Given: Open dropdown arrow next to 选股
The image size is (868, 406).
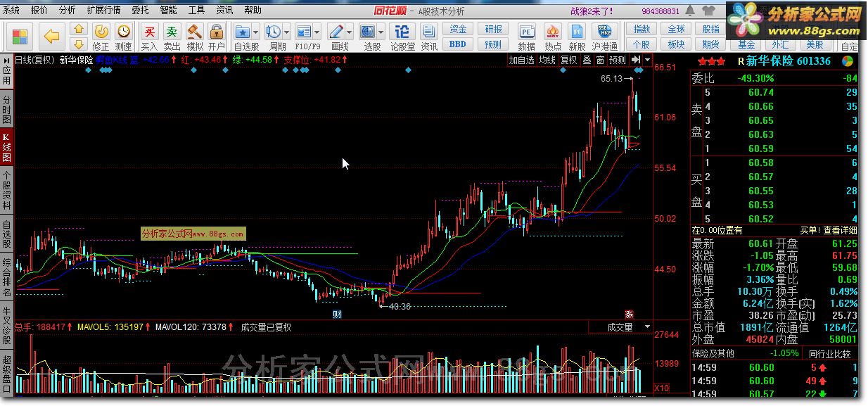Looking at the screenshot, I should (x=381, y=32).
